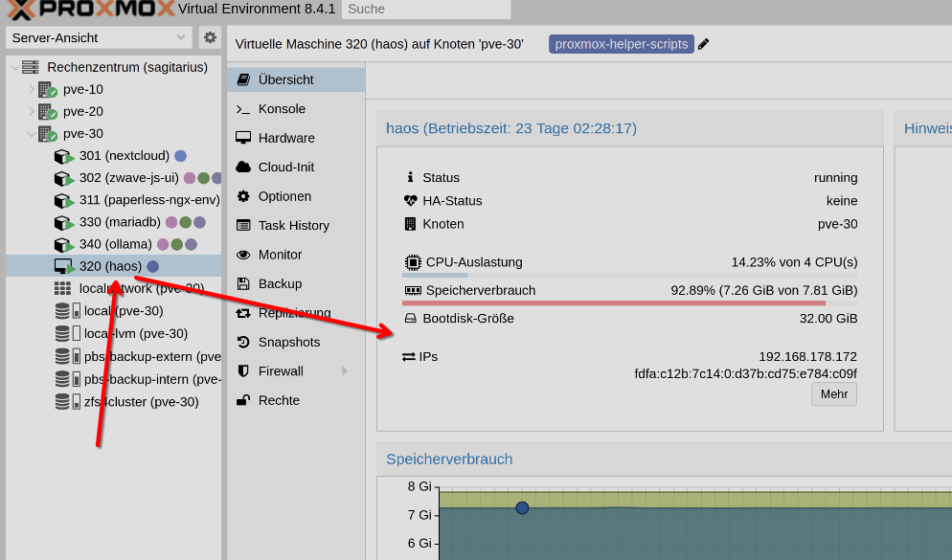Expand the Firewall submenu arrow
The image size is (952, 560).
pyautogui.click(x=345, y=371)
